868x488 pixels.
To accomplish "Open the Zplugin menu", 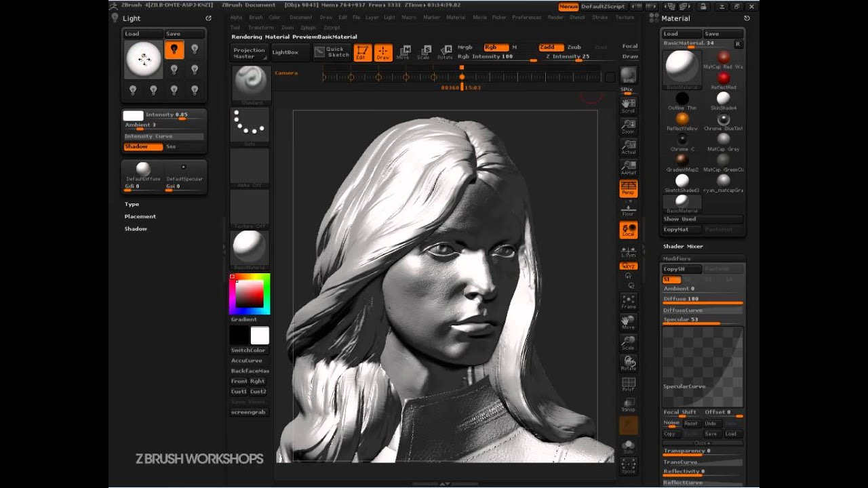I will click(x=309, y=28).
